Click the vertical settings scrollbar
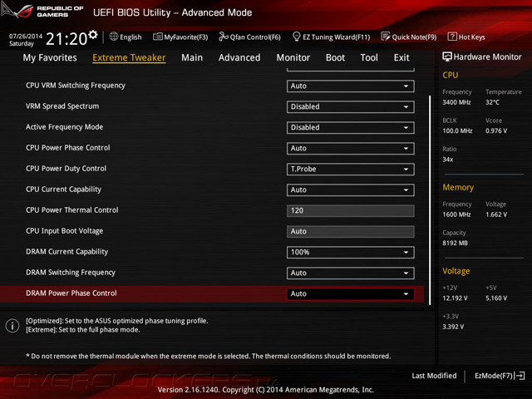 coord(430,200)
